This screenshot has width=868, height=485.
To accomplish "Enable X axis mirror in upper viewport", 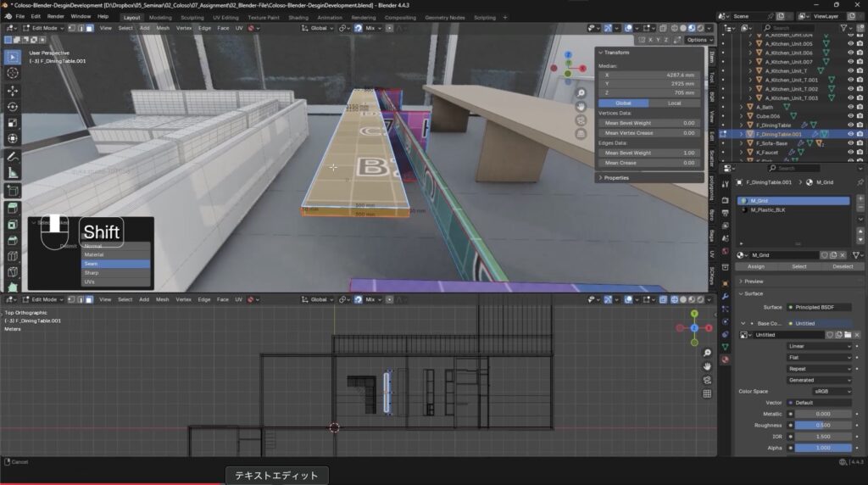I will click(650, 40).
